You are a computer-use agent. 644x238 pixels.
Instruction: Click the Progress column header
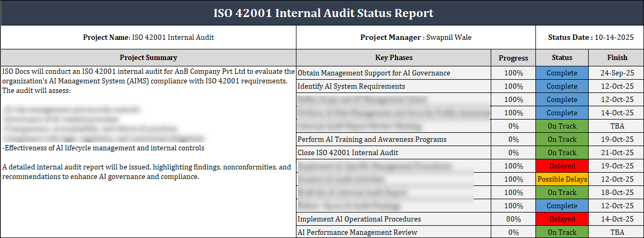pos(513,58)
